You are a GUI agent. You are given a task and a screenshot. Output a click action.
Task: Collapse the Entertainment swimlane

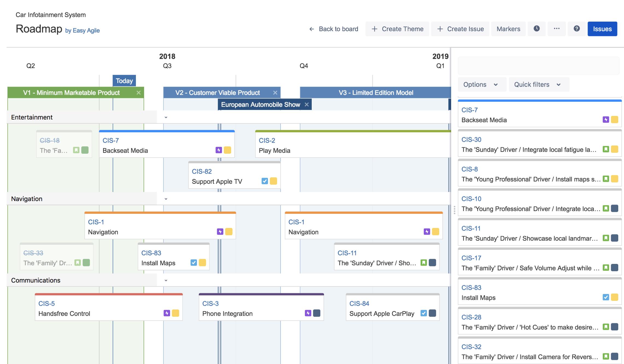point(166,117)
